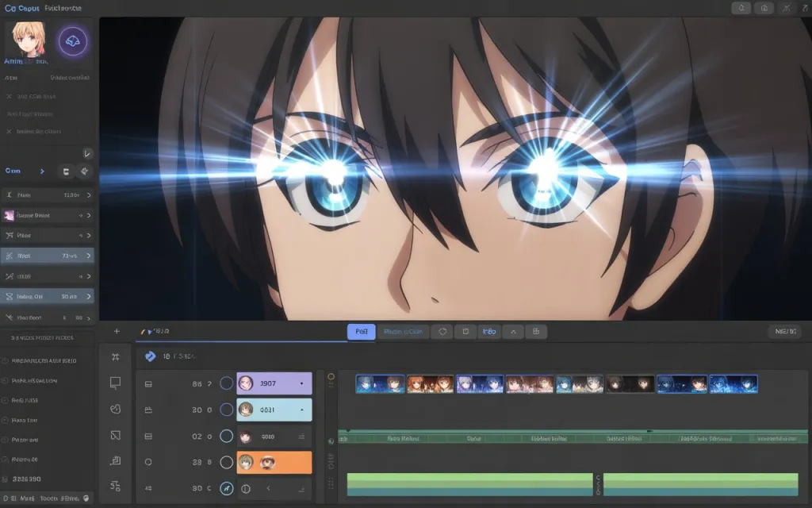Image resolution: width=812 pixels, height=508 pixels.
Task: Select the pencil-icon tab above the track panel
Action: point(155,331)
